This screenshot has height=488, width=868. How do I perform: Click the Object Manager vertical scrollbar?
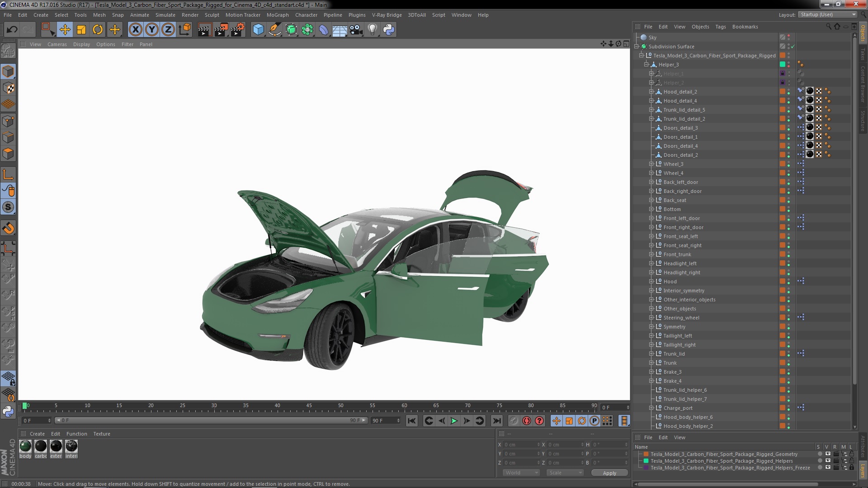(854, 210)
